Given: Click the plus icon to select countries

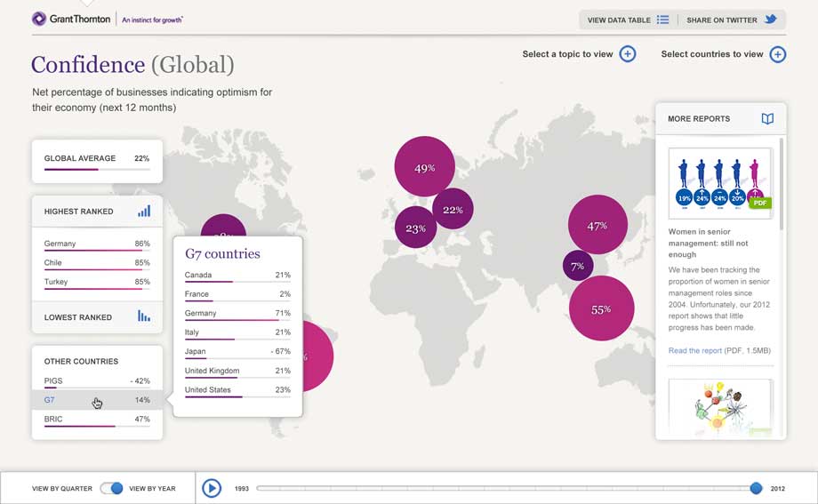Looking at the screenshot, I should (777, 54).
